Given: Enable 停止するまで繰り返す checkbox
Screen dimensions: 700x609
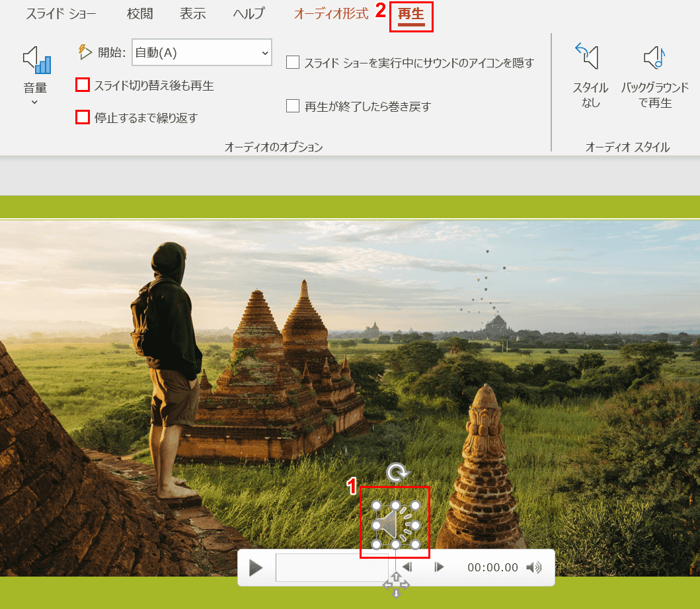Looking at the screenshot, I should (83, 117).
